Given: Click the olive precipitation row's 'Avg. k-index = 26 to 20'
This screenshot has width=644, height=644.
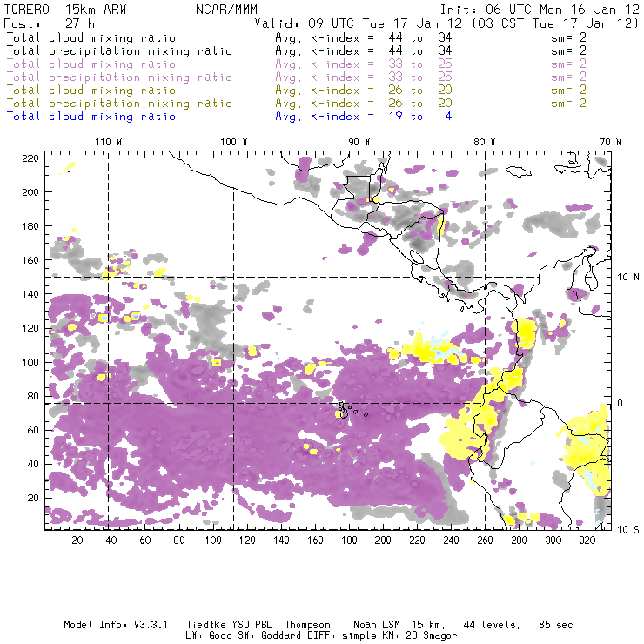Looking at the screenshot, I should coord(364,103).
